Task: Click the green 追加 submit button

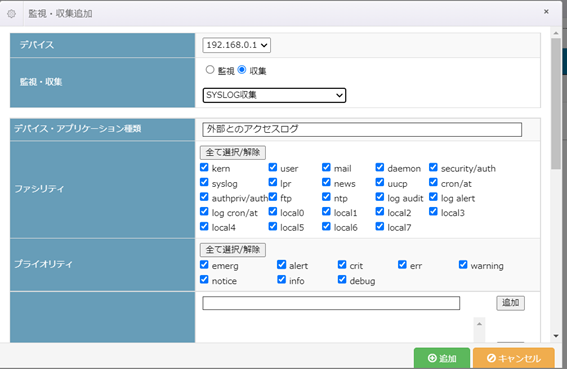Action: (442, 358)
